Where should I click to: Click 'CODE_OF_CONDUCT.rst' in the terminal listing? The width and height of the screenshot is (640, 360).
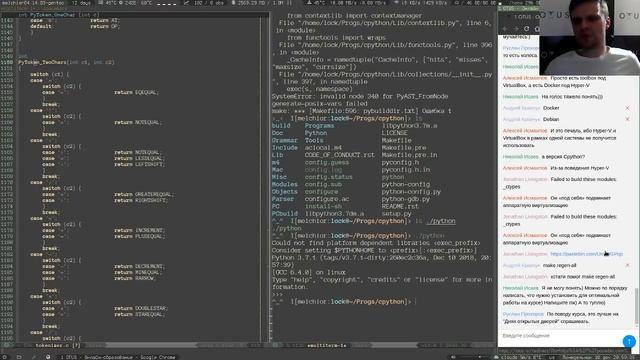click(339, 155)
